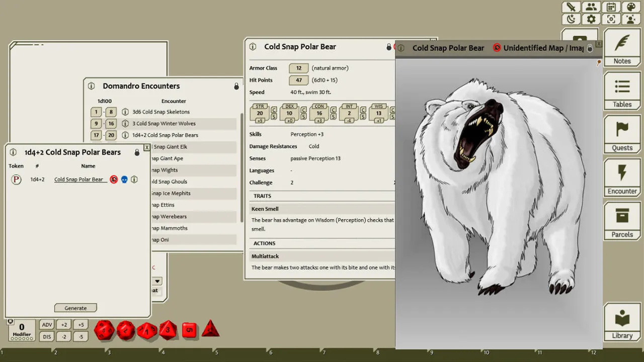Open link icon for 1d4+2 Cold Snap Polar Bears row
Image resolution: width=644 pixels, height=362 pixels.
[125, 135]
